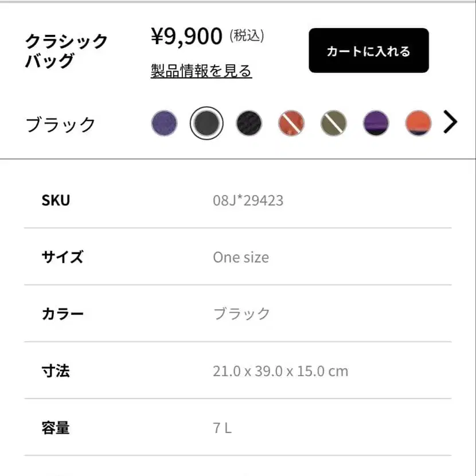The image size is (476, 476).
Task: Add the bag with カートに入れる button
Action: (x=369, y=50)
